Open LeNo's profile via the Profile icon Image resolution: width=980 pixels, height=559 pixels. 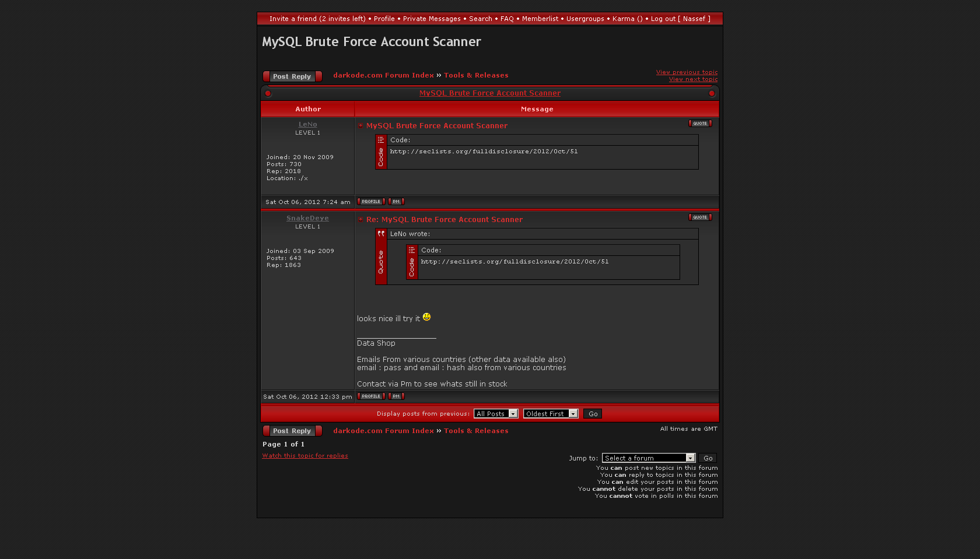point(371,202)
